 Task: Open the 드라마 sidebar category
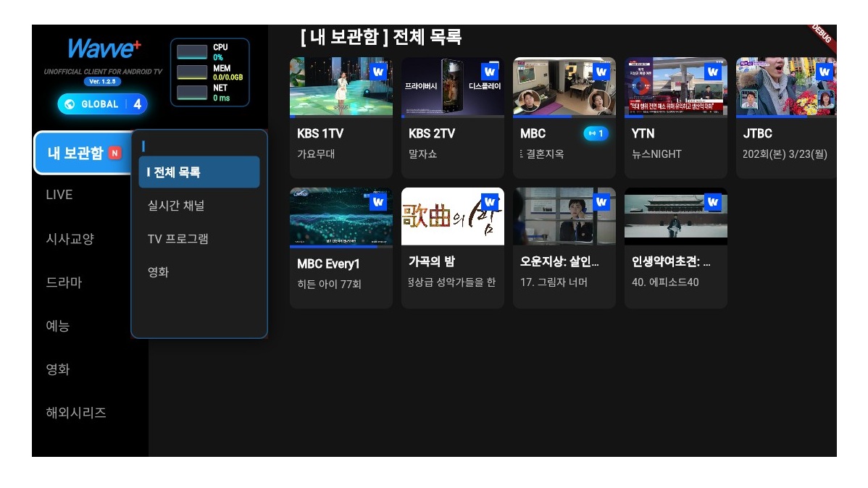(x=64, y=282)
